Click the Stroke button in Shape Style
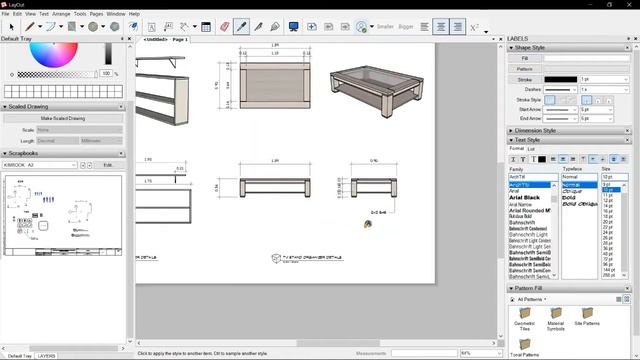640x360 pixels. [x=525, y=80]
